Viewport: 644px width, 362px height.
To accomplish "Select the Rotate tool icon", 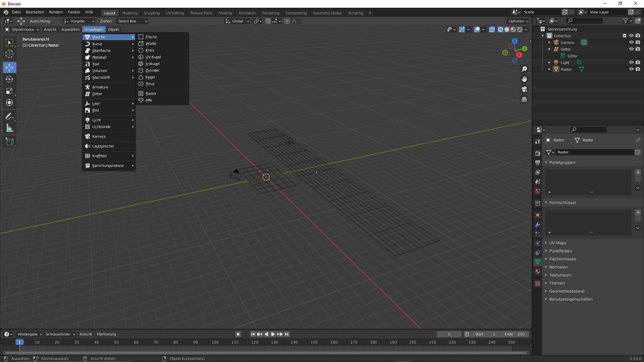I will click(x=9, y=79).
